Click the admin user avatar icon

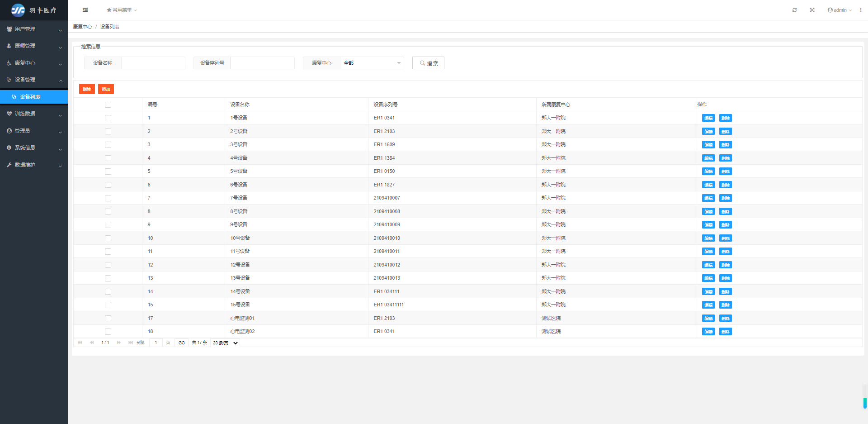coord(830,10)
